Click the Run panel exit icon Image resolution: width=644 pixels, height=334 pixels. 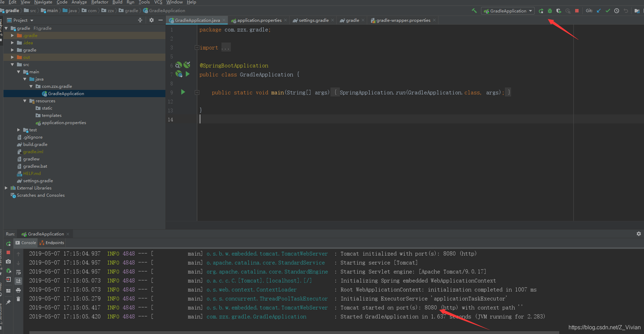coord(8,279)
